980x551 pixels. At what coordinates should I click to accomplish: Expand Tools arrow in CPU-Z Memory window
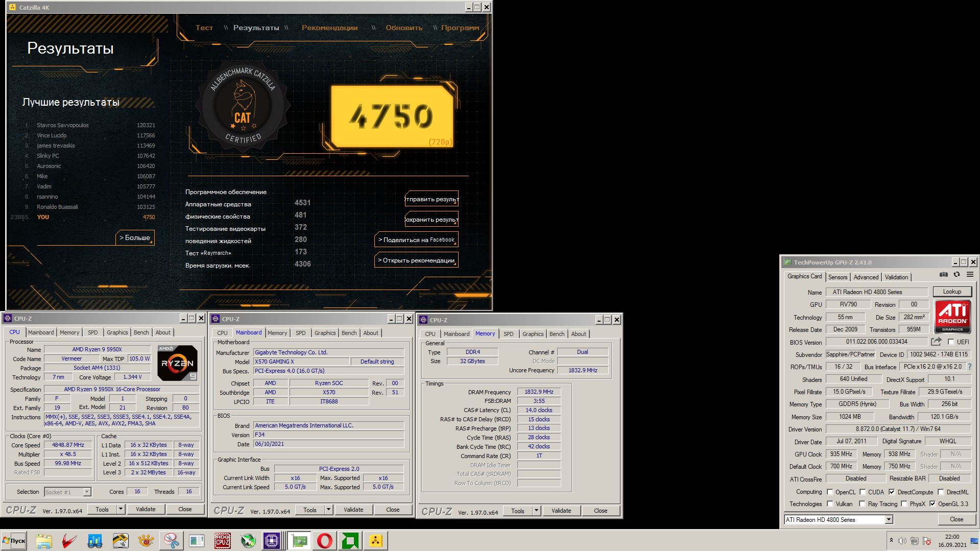536,511
